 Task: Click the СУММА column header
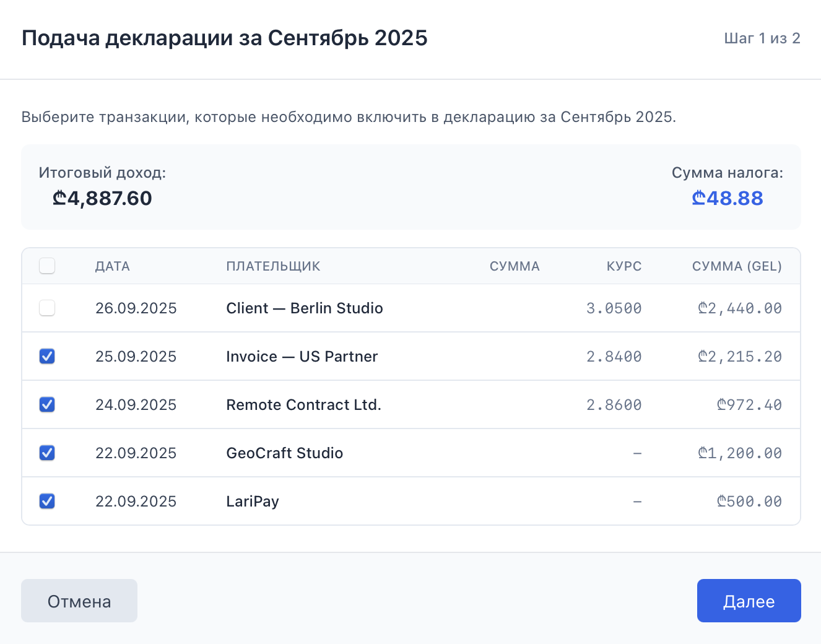(x=515, y=266)
